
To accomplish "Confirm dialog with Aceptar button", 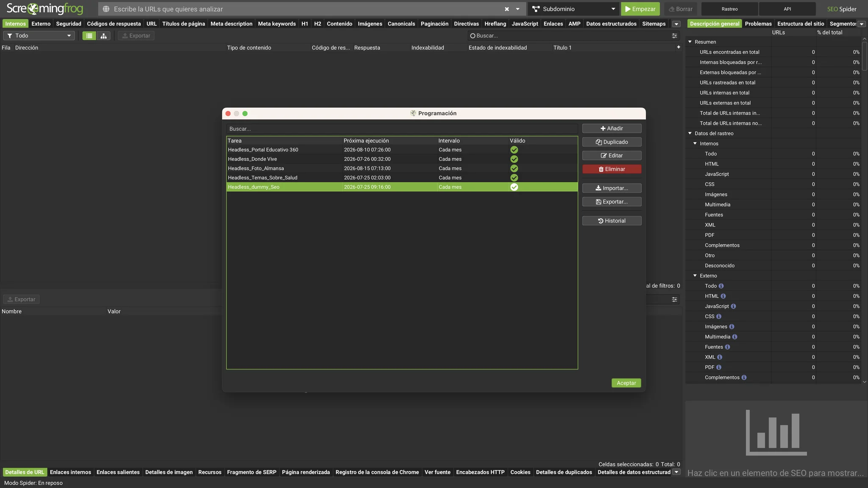I will [626, 383].
